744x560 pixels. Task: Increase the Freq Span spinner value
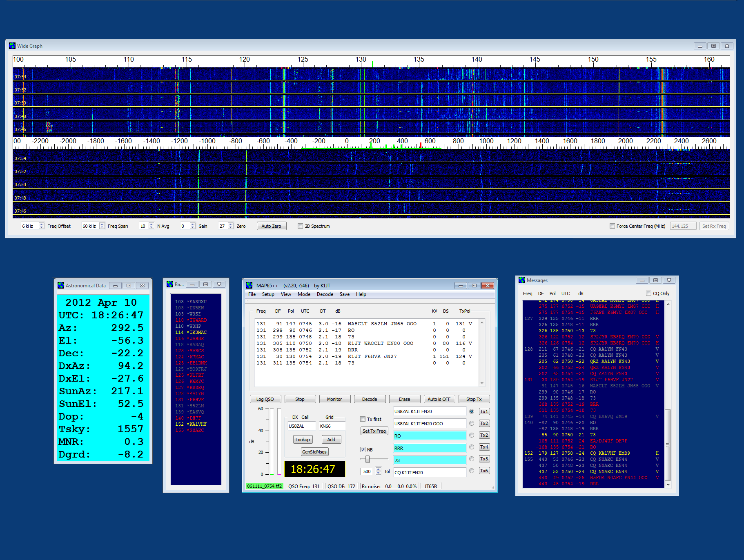[102, 224]
